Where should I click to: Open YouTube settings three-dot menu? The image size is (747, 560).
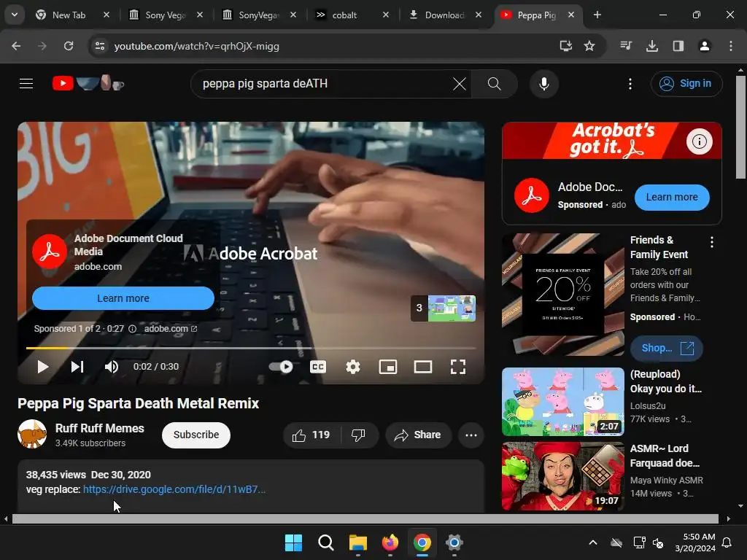click(x=630, y=85)
